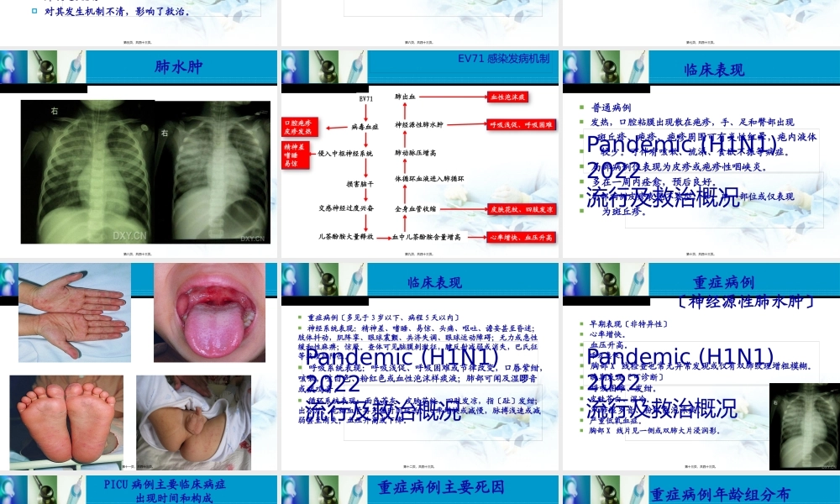Click the 重症病例主要死因 title text
The height and width of the screenshot is (504, 840).
(x=442, y=487)
